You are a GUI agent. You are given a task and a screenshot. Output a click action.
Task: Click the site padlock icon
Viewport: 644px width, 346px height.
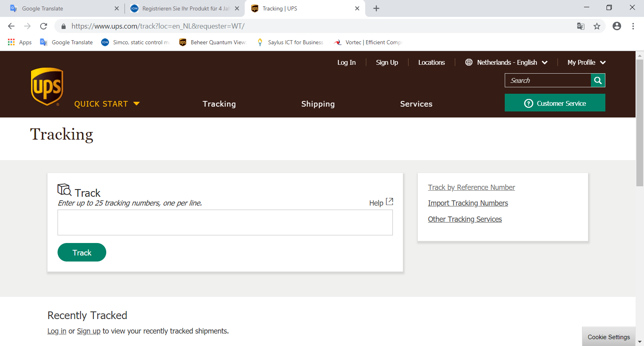pyautogui.click(x=63, y=26)
